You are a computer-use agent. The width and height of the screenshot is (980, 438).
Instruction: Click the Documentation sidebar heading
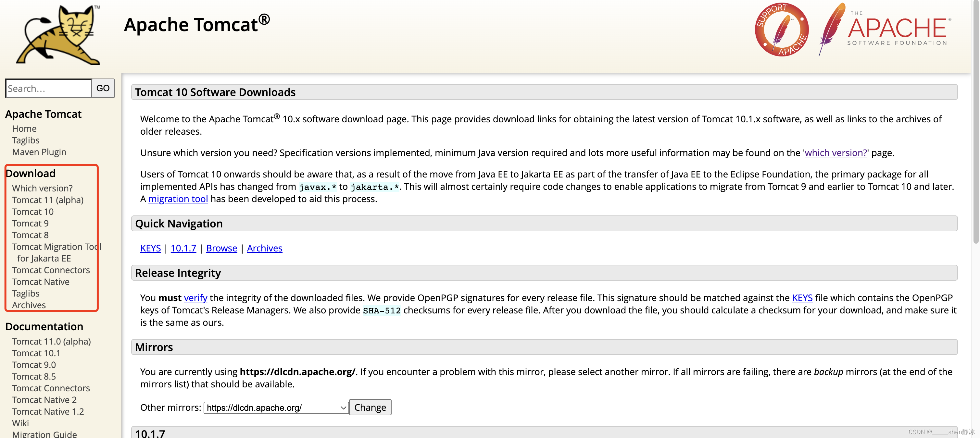click(44, 327)
